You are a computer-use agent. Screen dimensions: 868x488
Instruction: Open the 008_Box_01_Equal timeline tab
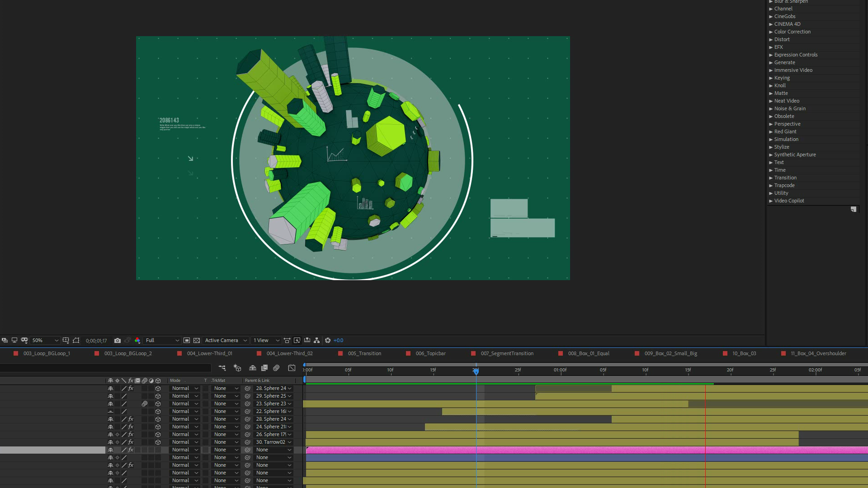click(589, 354)
